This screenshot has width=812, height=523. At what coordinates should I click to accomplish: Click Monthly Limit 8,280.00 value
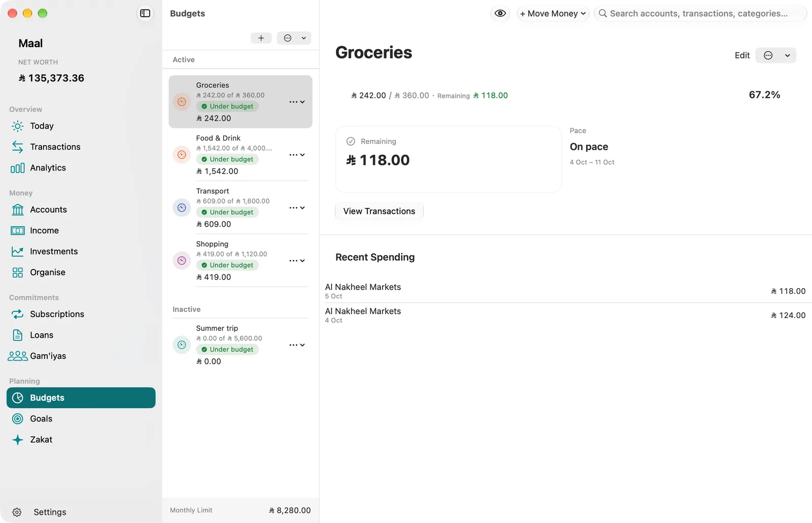pyautogui.click(x=290, y=510)
